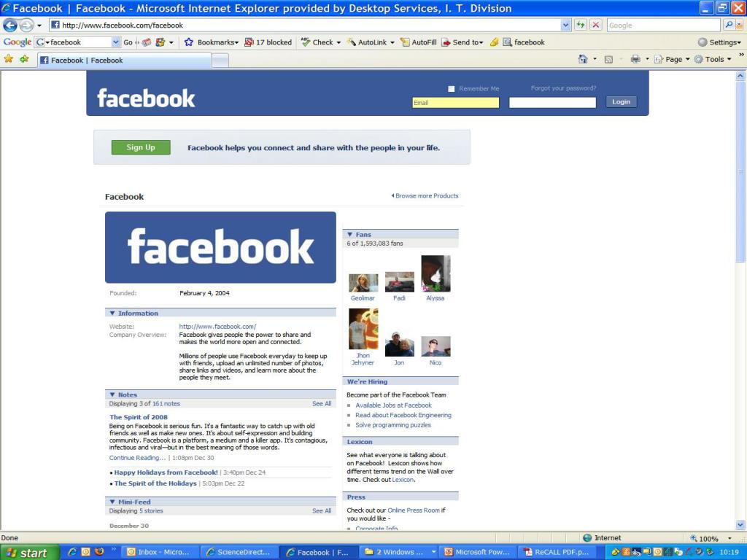Click See All in the Notes section

click(x=322, y=403)
